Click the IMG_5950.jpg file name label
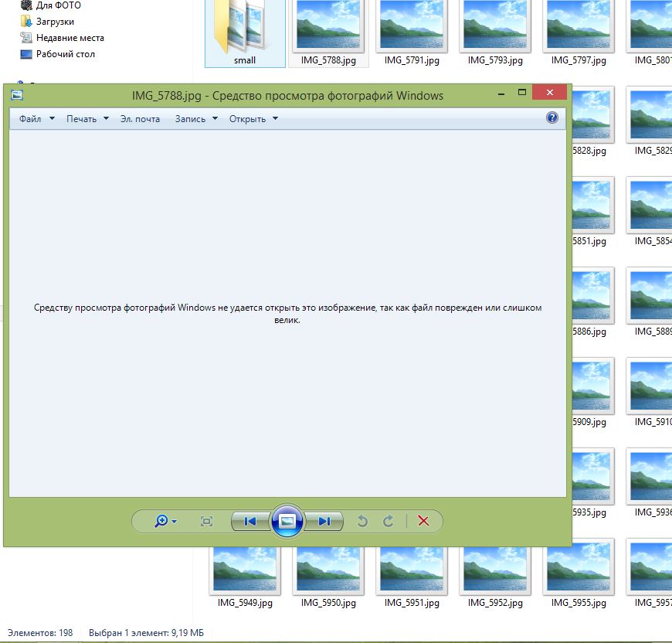 tap(328, 603)
